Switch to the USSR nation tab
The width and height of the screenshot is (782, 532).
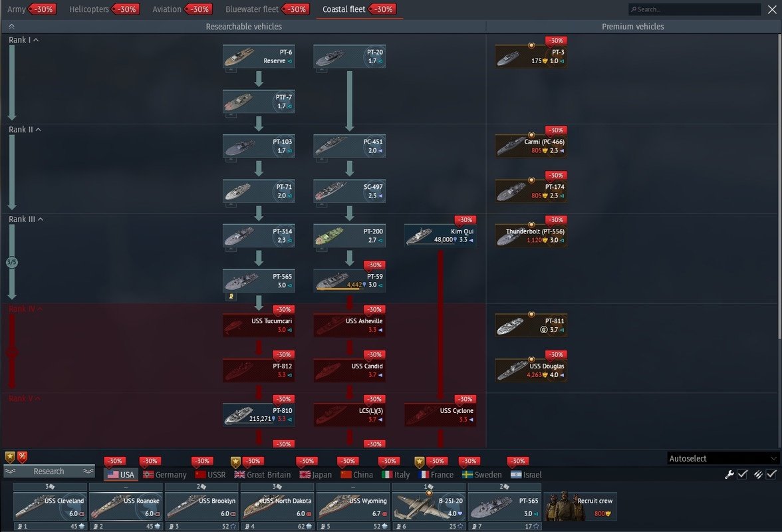tap(210, 475)
